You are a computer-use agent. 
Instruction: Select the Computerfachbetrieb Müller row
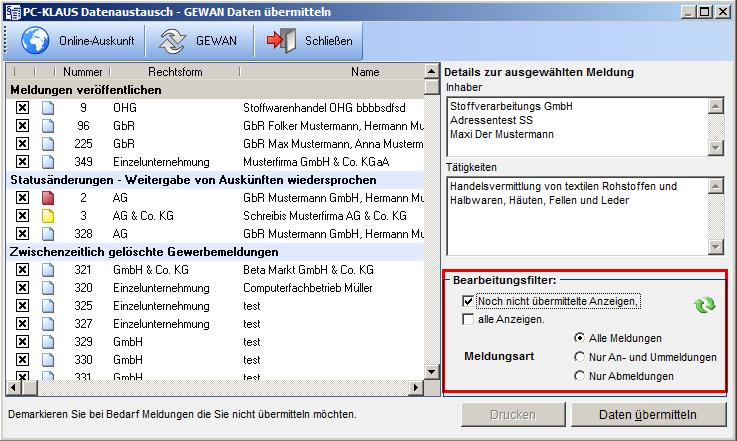point(300,288)
